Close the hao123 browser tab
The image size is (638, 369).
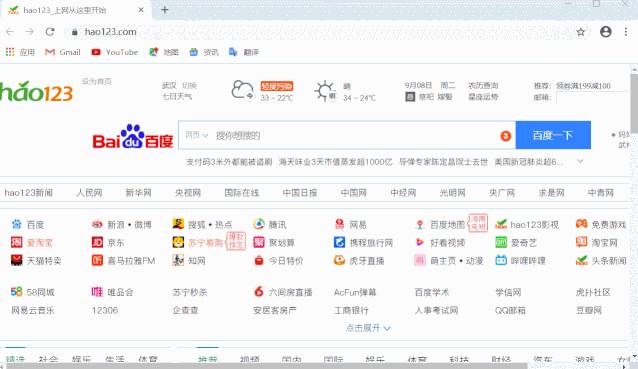point(141,10)
